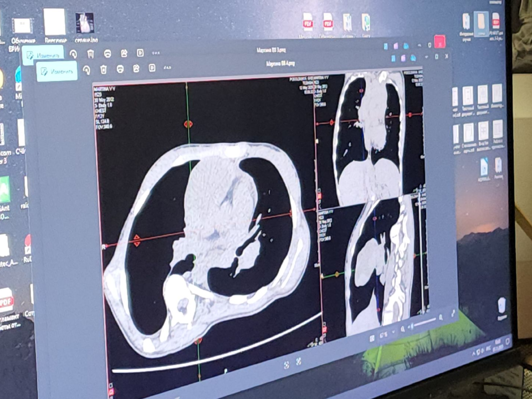Toggle the filmstrip icon in the bottom bar
This screenshot has width=532, height=399.
(372, 338)
